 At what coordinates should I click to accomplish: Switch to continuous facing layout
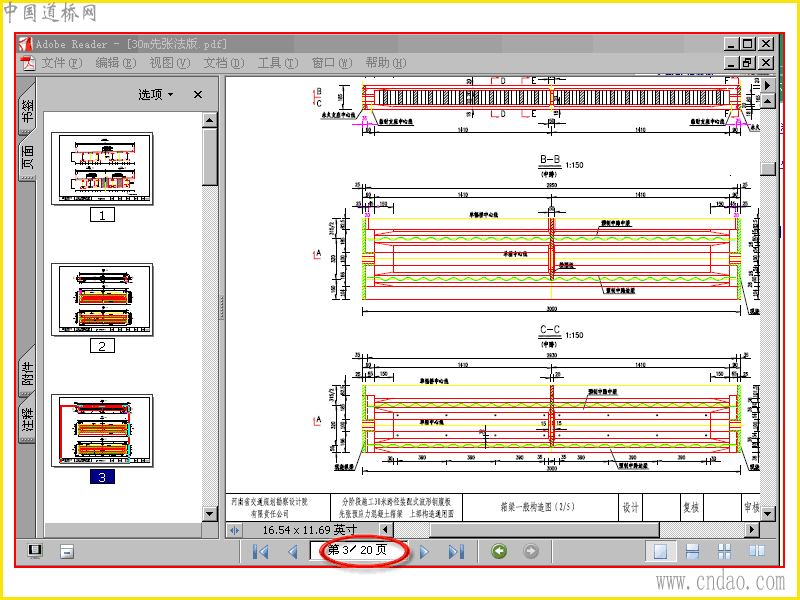[x=724, y=551]
